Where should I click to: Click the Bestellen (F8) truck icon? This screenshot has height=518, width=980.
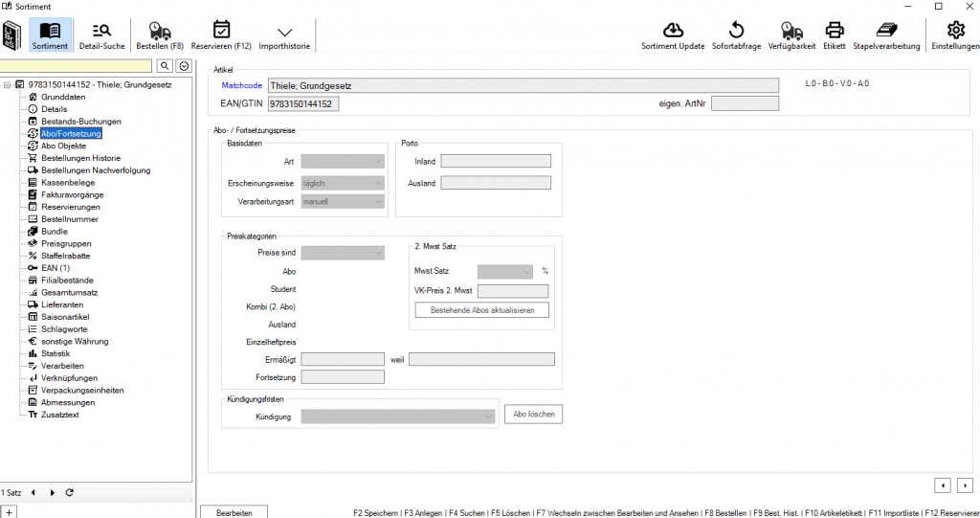point(160,33)
